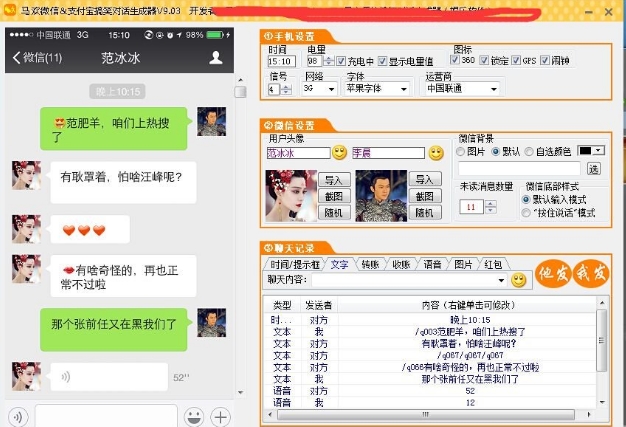The image size is (626, 427).
Task: Select the 语音 row with value 52
Action: pos(430,391)
